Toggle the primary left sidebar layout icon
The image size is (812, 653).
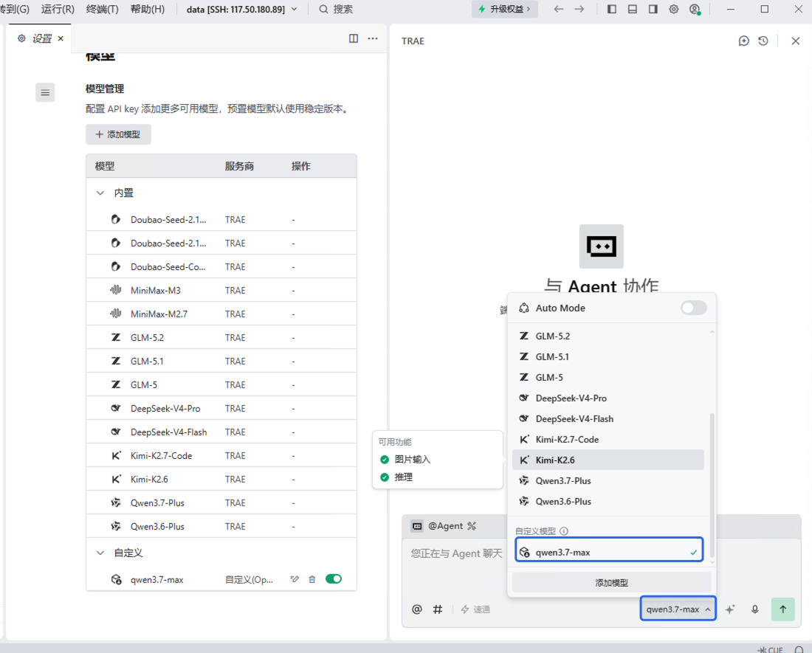point(612,10)
